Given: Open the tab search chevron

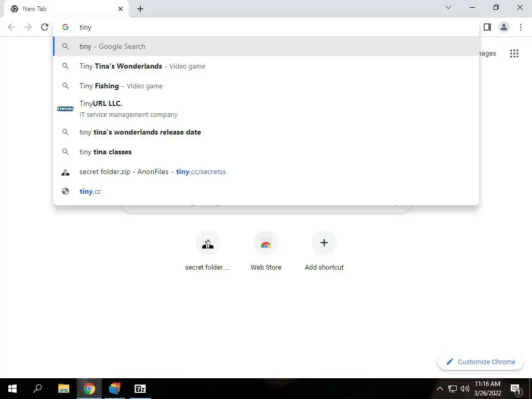Looking at the screenshot, I should (448, 7).
